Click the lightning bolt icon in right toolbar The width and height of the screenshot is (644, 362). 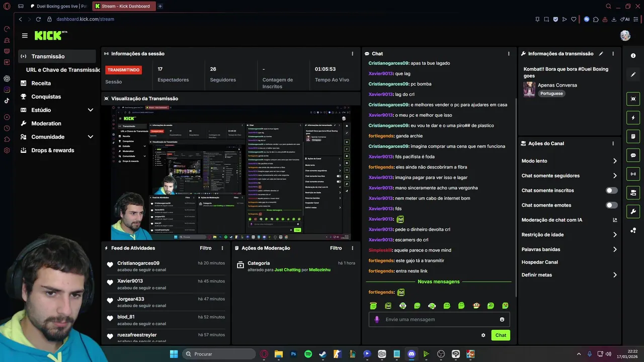pos(633,118)
